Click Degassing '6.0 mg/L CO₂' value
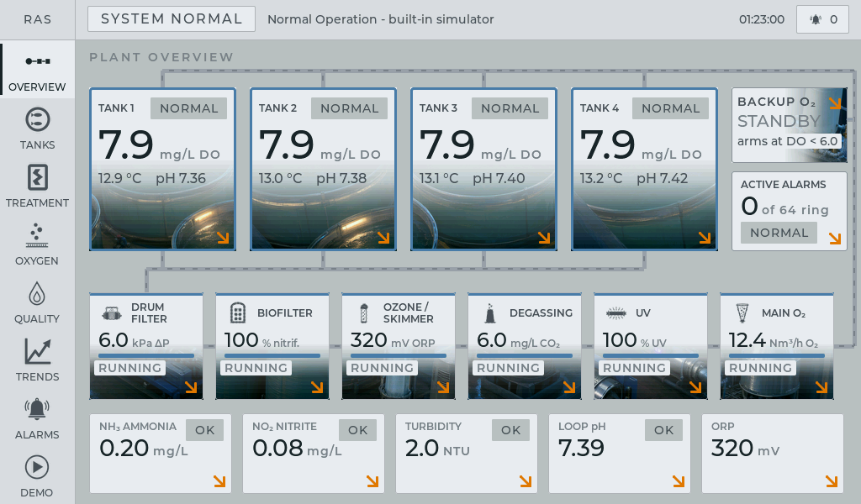 518,340
